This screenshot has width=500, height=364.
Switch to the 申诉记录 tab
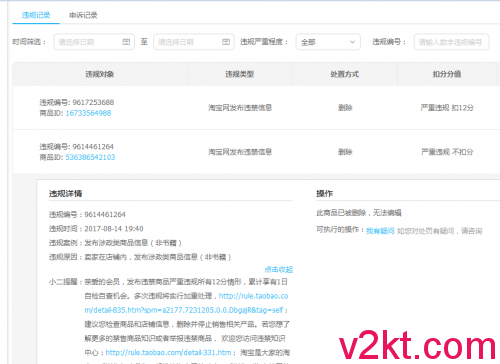click(83, 15)
